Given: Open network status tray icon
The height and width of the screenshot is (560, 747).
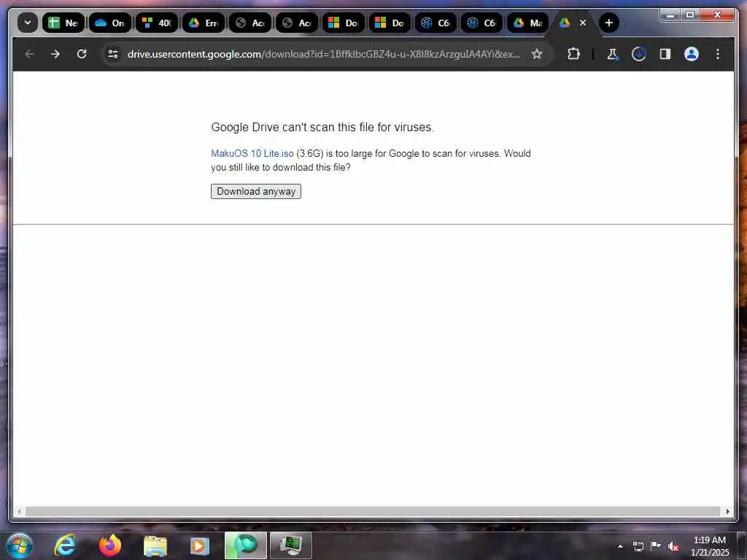Looking at the screenshot, I should point(638,546).
